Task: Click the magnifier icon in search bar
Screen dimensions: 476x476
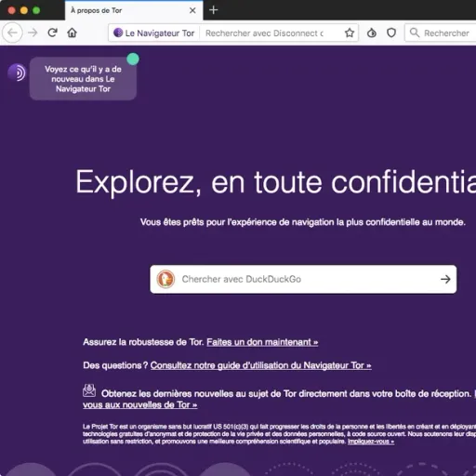Action: tap(415, 33)
